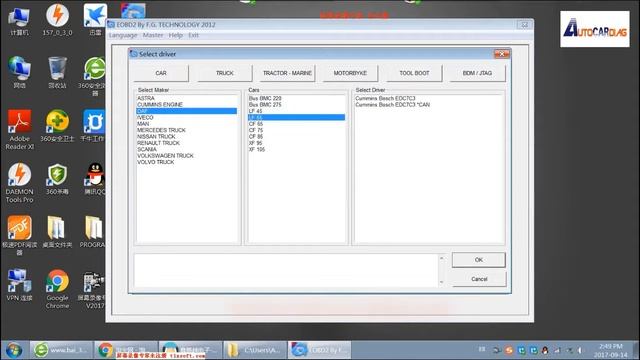Confirm selection with OK button
Screen dimensions: 640x360
479,260
